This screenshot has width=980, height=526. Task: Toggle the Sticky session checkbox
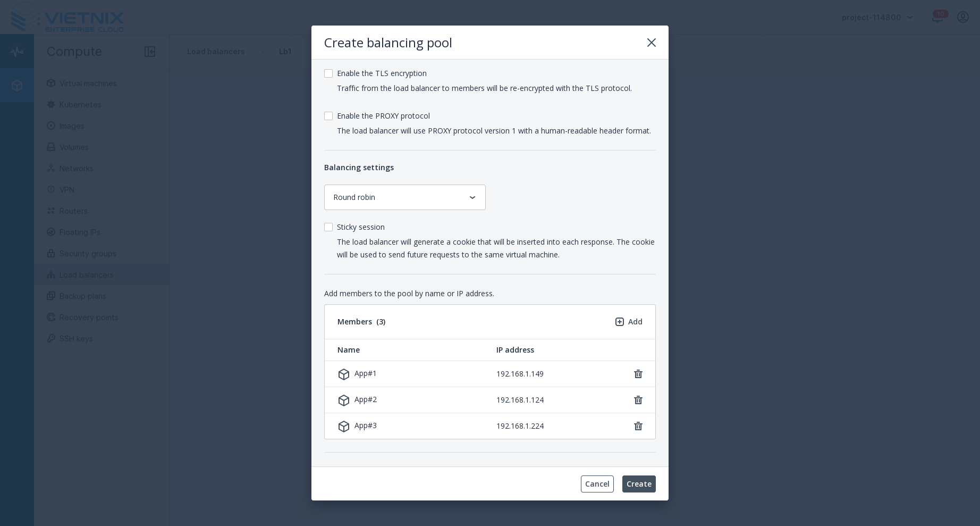(x=328, y=227)
